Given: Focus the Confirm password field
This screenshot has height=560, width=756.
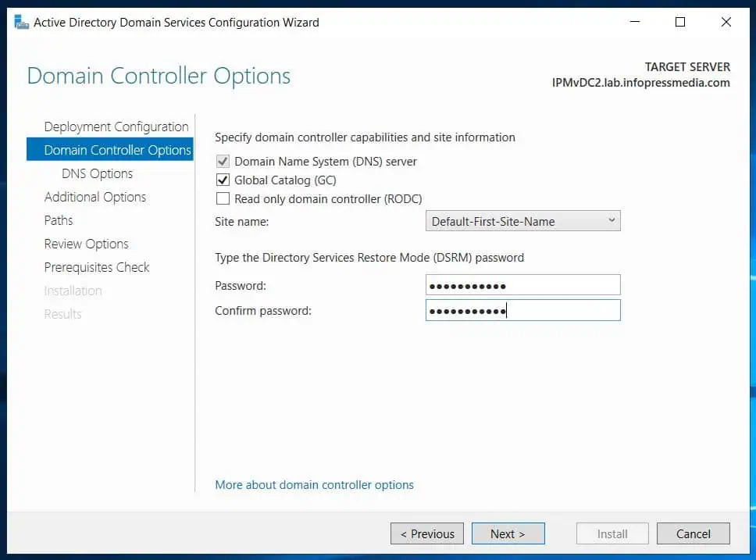Looking at the screenshot, I should coord(522,310).
